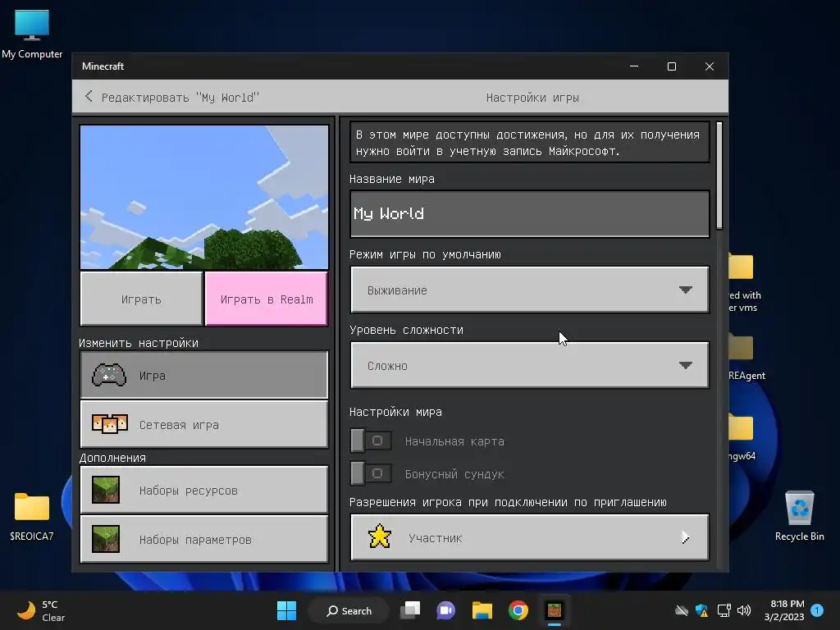Click the Играть button
840x630 pixels.
coord(141,299)
